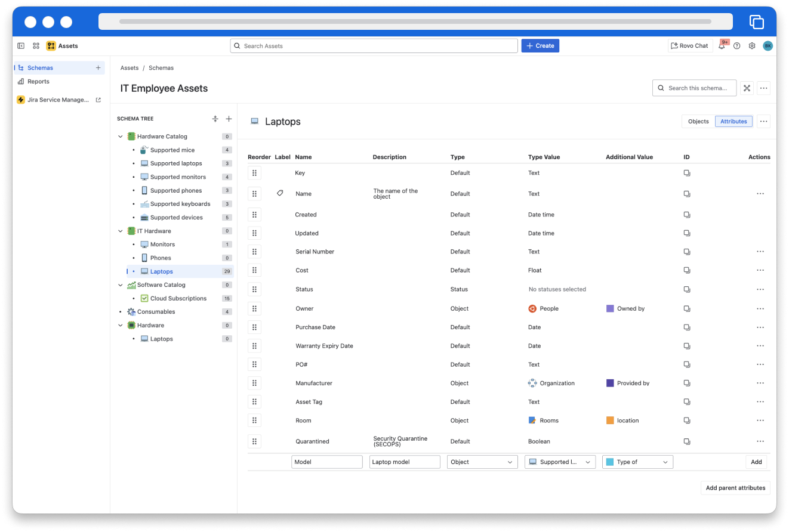Viewport: 789px width, 532px height.
Task: Collapse the Hardware Catalog tree node
Action: [x=121, y=137]
